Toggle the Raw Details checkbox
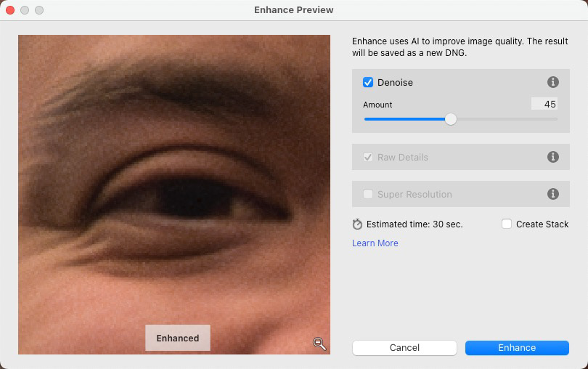This screenshot has width=588, height=369. [x=368, y=157]
